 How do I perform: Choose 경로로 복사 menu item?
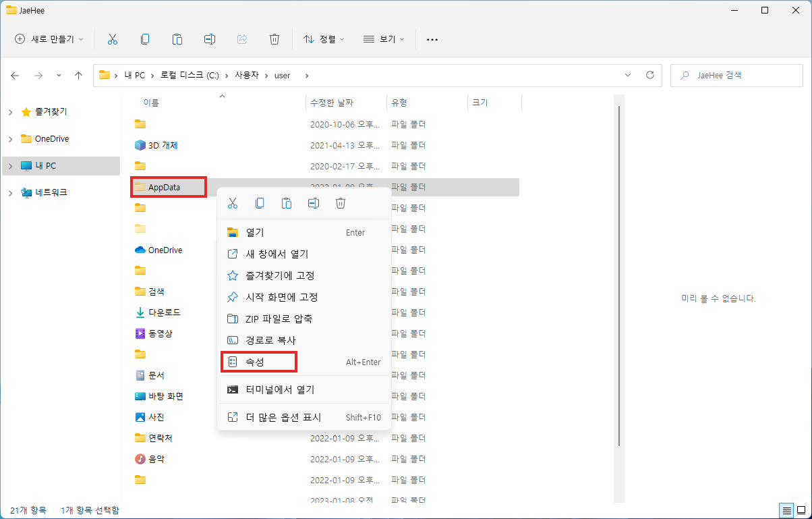[304, 340]
